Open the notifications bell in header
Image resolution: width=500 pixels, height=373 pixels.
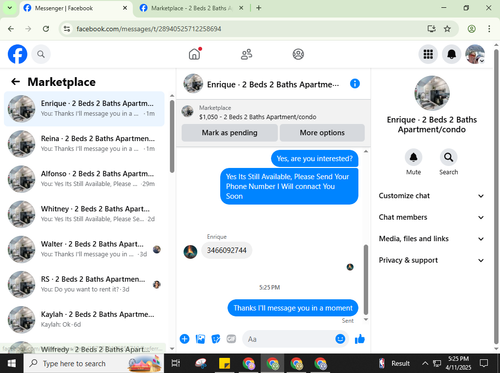click(x=451, y=54)
